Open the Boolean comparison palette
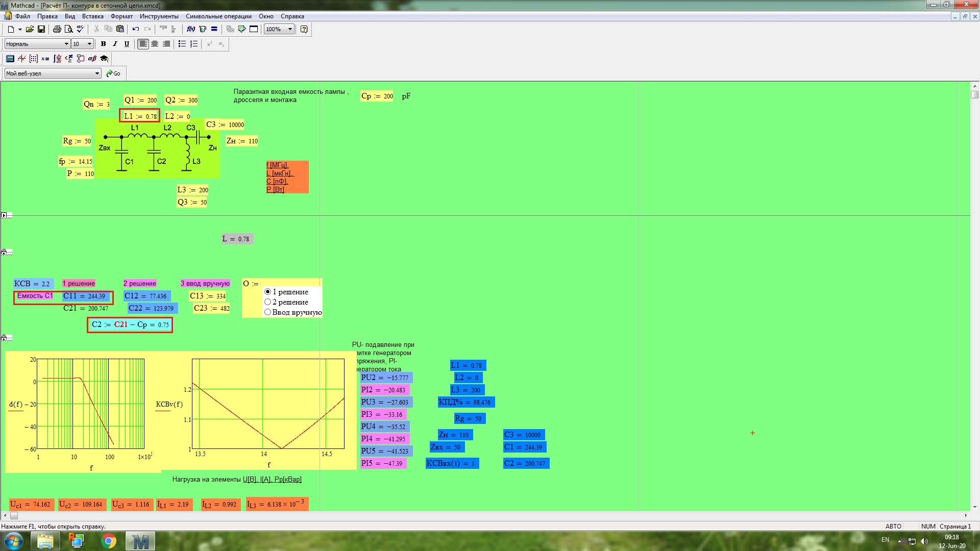This screenshot has width=980, height=551. tap(69, 59)
